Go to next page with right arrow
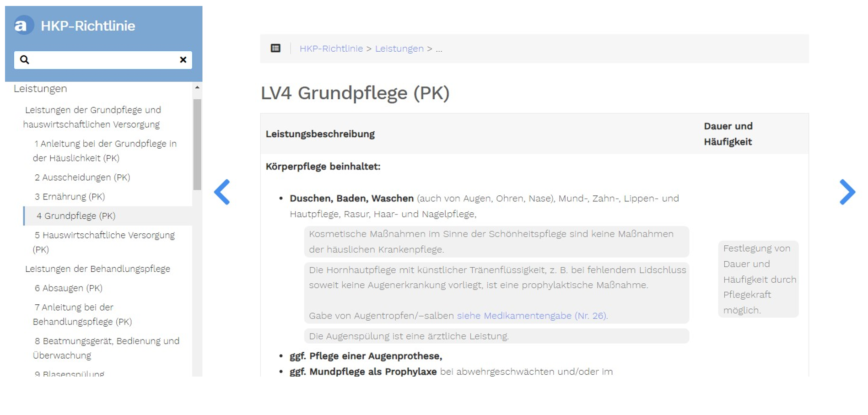868x415 pixels. [x=846, y=192]
